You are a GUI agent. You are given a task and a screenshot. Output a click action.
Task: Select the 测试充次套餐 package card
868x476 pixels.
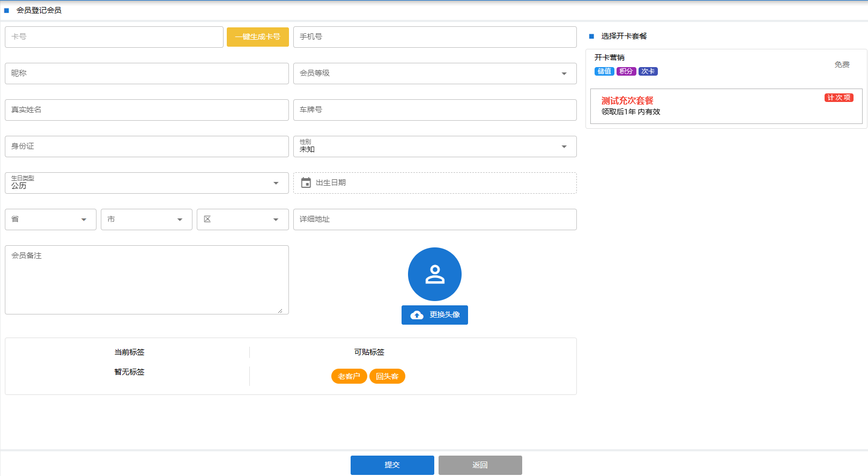[x=726, y=106]
